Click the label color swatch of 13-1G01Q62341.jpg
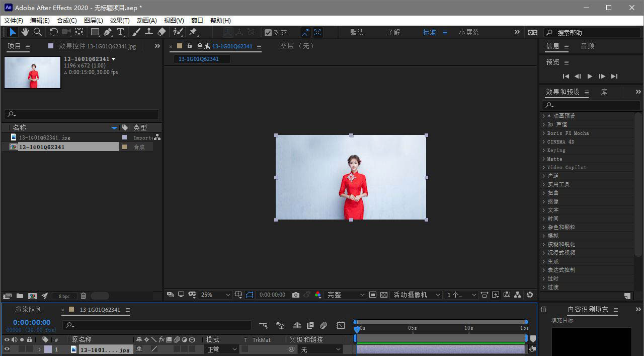This screenshot has width=644, height=356. coord(124,137)
